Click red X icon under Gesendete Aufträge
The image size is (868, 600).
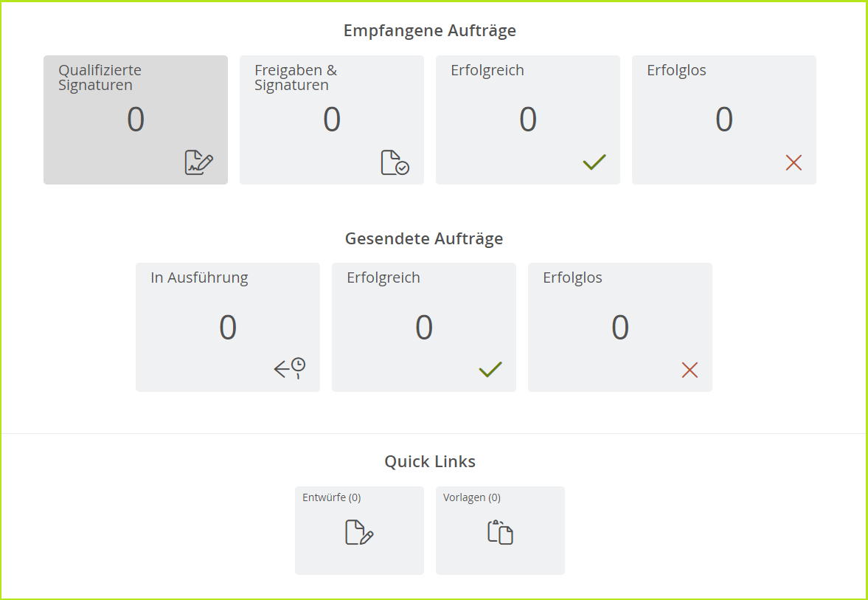click(690, 370)
